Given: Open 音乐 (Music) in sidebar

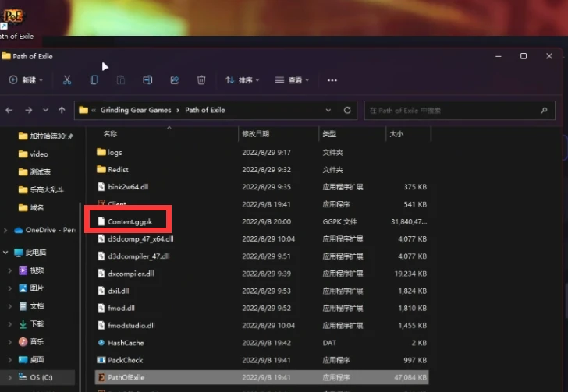Looking at the screenshot, I should coord(31,341).
